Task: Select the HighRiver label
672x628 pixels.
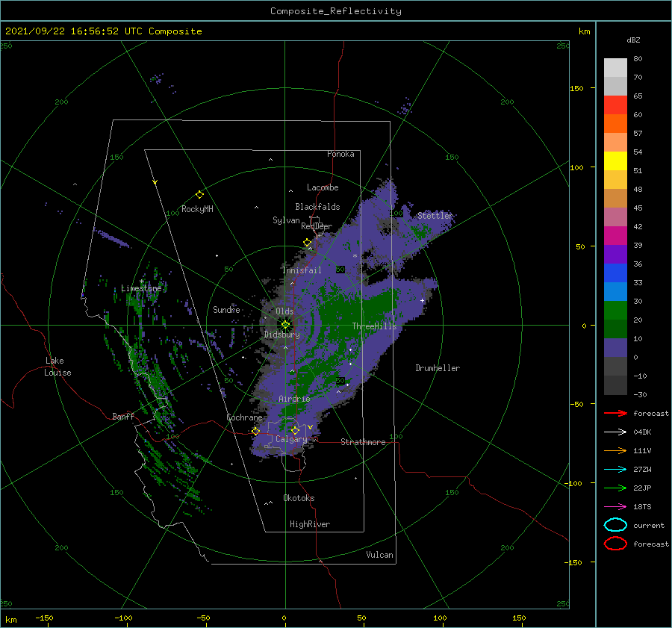Action: click(x=309, y=524)
